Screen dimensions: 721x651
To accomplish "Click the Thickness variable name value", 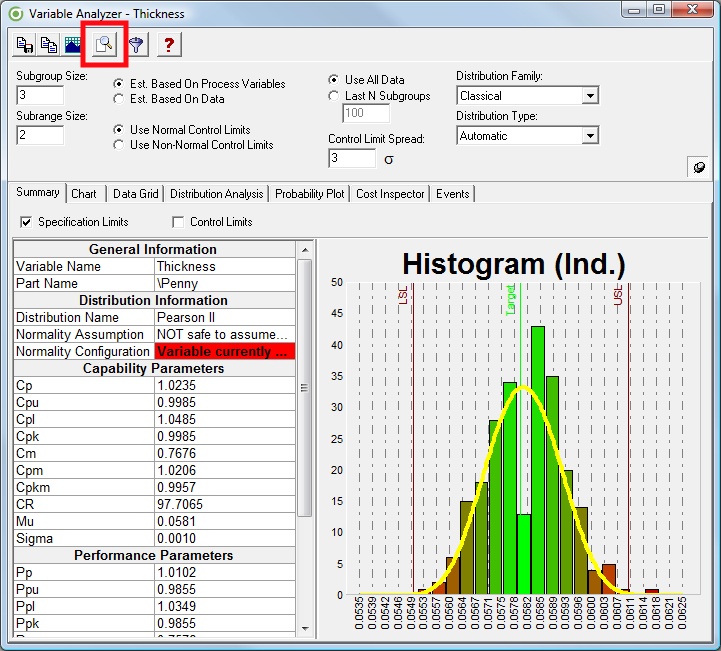I will 225,266.
